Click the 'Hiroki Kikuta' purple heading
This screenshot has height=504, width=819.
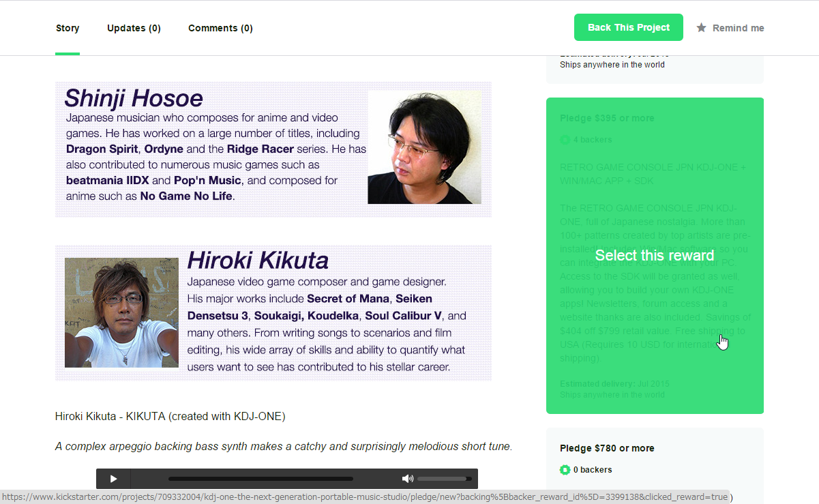[x=258, y=260]
